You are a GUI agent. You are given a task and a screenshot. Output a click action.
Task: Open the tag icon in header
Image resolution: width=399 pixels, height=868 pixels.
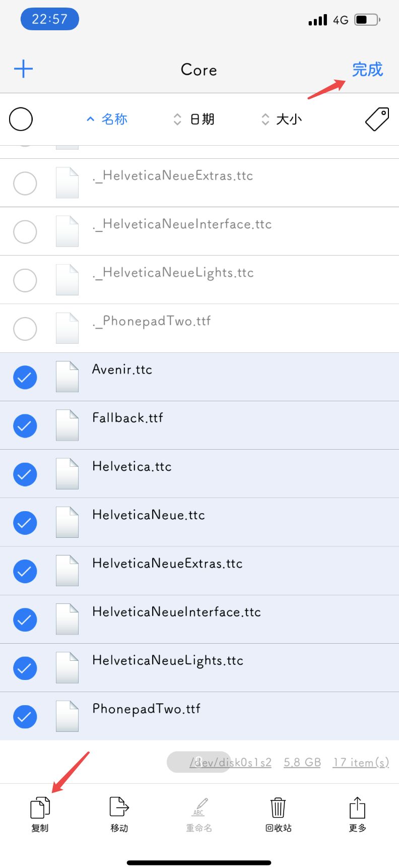(x=377, y=119)
